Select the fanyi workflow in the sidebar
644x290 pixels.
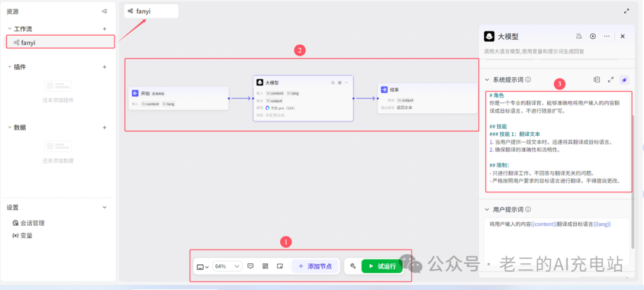60,42
